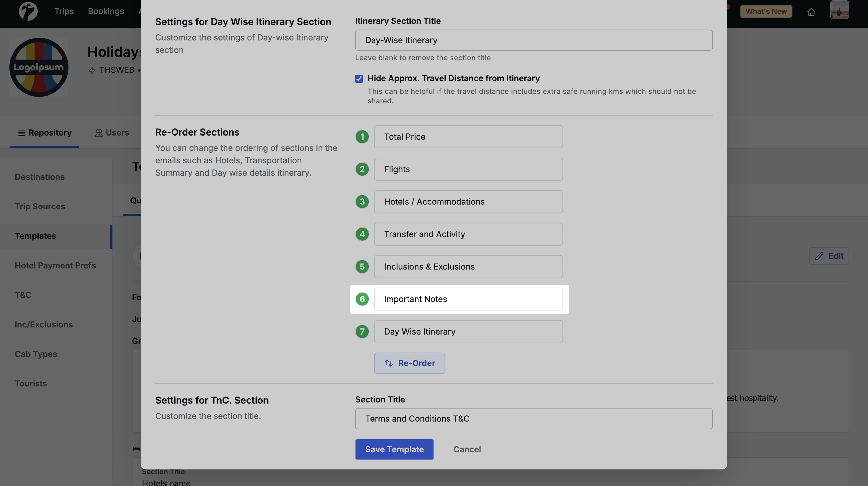Click the Cancel link

tap(467, 449)
